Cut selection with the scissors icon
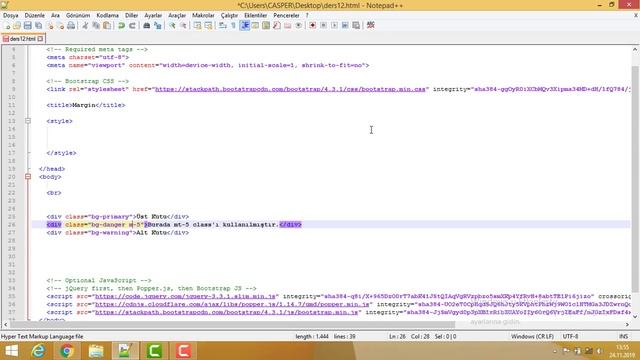 coord(85,25)
